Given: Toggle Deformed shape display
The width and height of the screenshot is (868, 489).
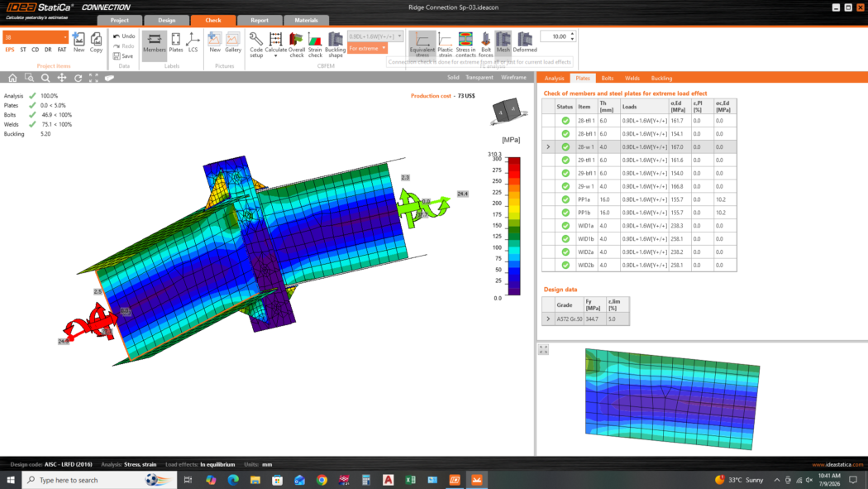Looking at the screenshot, I should 525,43.
